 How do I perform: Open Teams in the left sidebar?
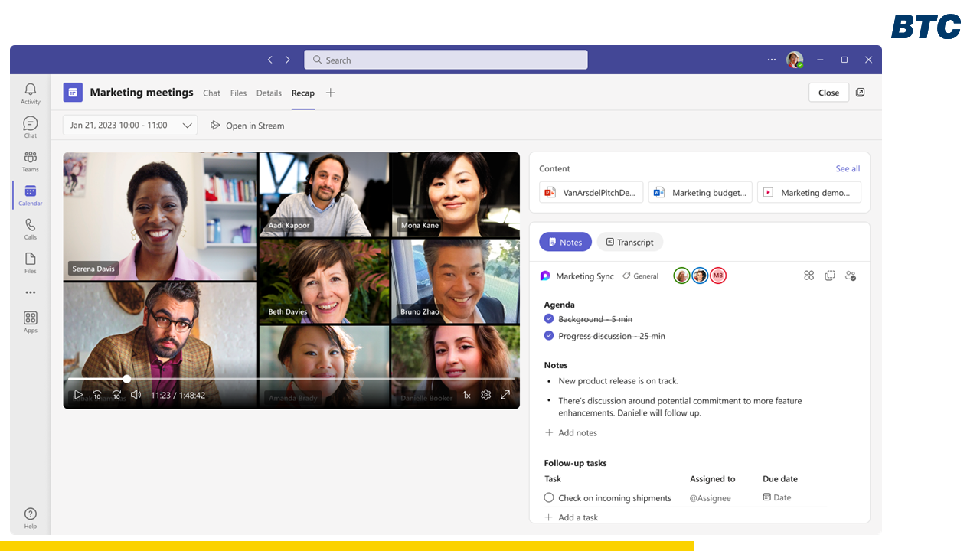click(31, 161)
